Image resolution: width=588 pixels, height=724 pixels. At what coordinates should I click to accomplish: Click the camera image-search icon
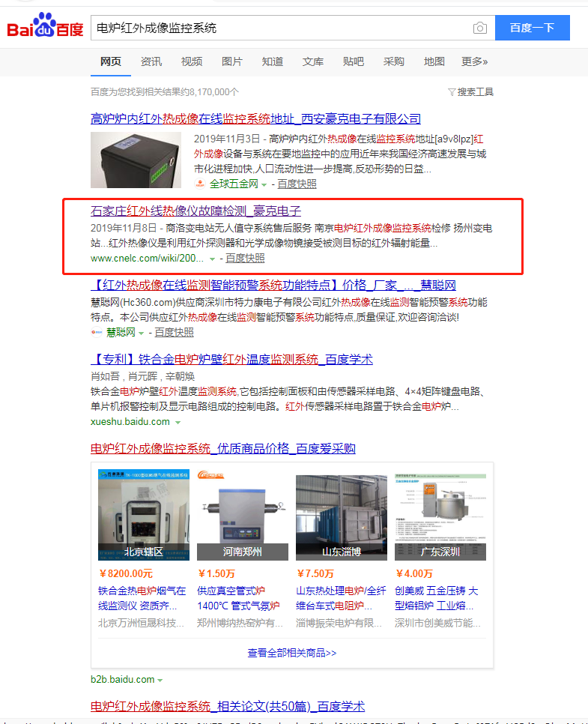pyautogui.click(x=479, y=28)
